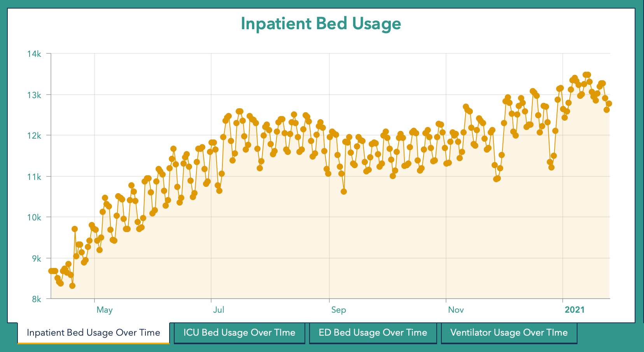644x352 pixels.
Task: Click the last data point on the line
Action: tap(609, 104)
